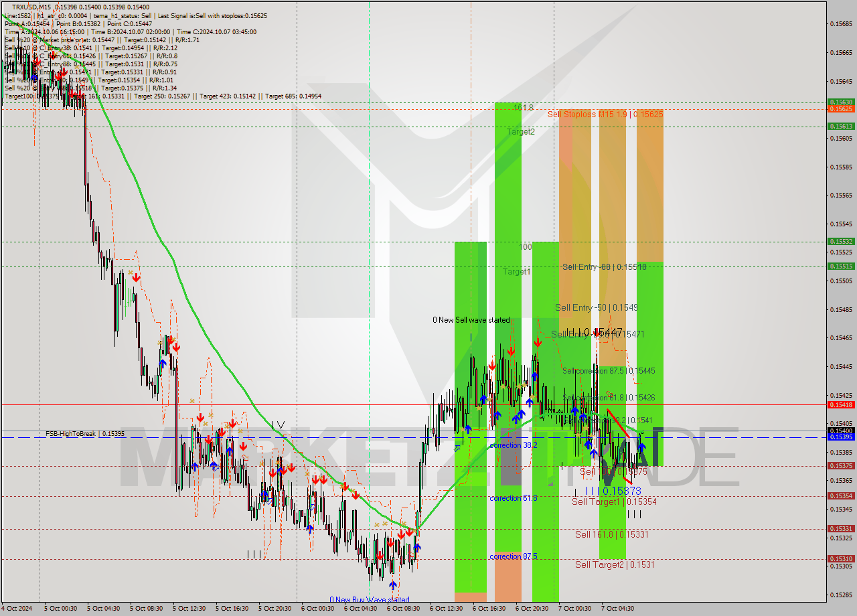Click the '0 New Buy Wave started' annotation
The image size is (857, 616).
(x=369, y=600)
